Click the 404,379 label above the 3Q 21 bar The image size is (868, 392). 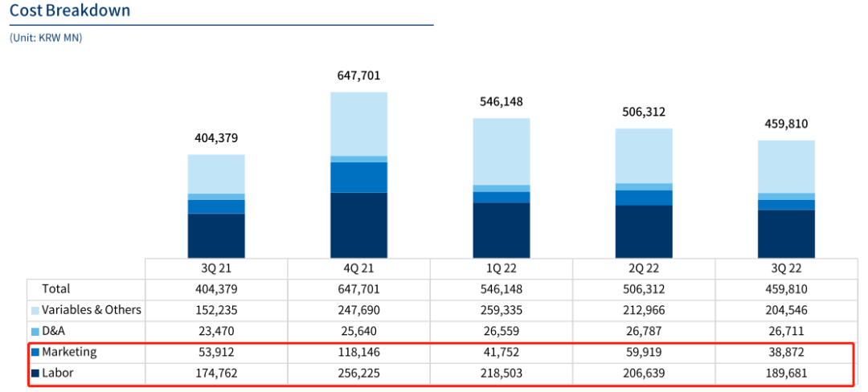[x=215, y=138]
